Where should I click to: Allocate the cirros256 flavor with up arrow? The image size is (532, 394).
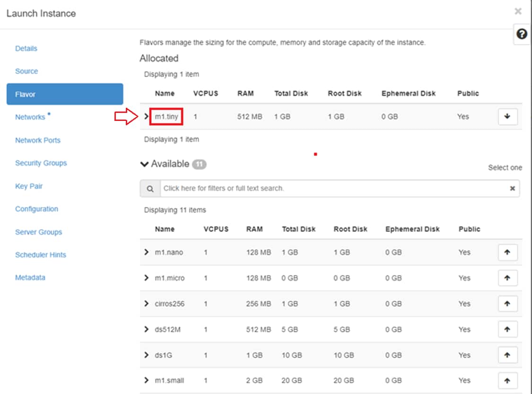click(x=507, y=304)
